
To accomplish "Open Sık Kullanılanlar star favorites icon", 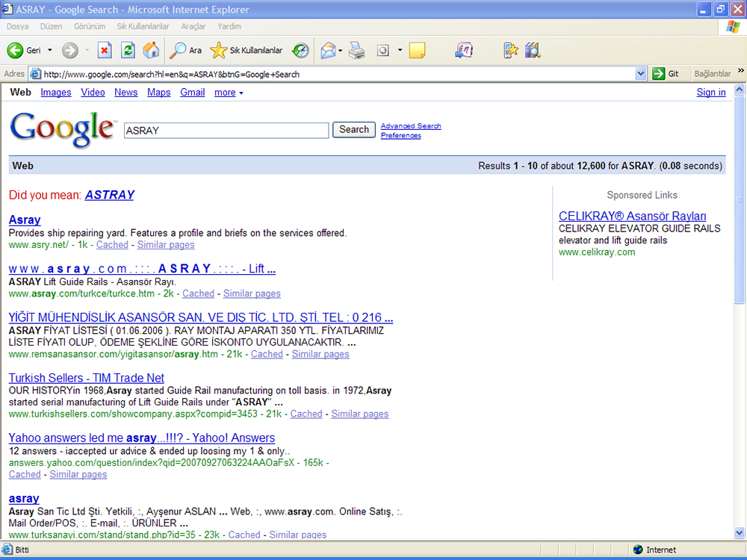I will (x=219, y=50).
